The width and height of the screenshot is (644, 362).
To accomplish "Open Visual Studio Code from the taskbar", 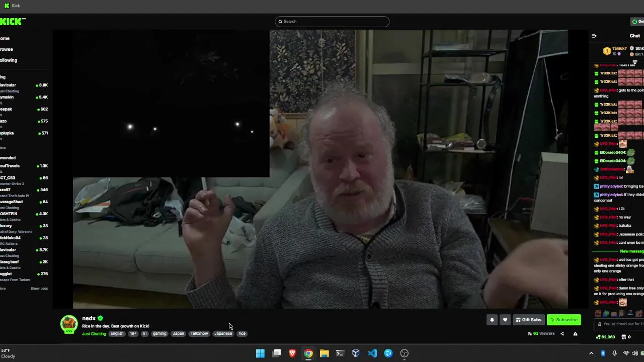I will tap(372, 353).
